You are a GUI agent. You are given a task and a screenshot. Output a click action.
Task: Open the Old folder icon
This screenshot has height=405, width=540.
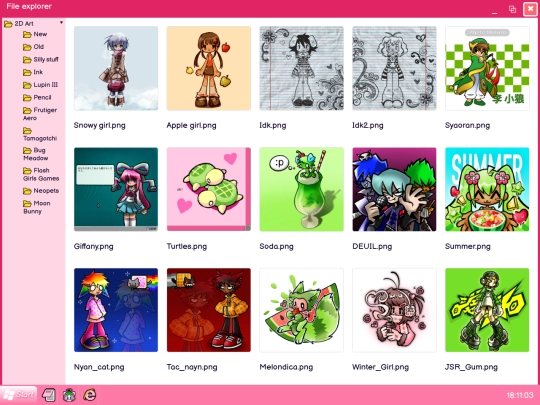pyautogui.click(x=27, y=47)
